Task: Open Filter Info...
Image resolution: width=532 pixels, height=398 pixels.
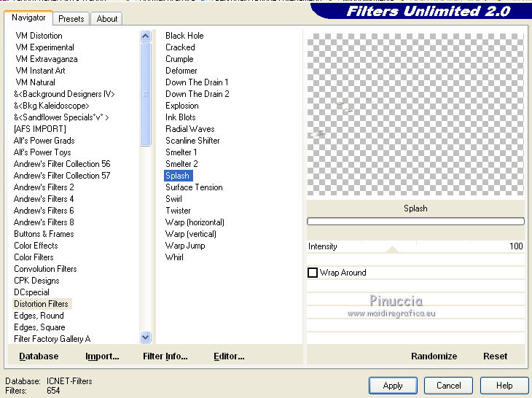Action: tap(165, 356)
